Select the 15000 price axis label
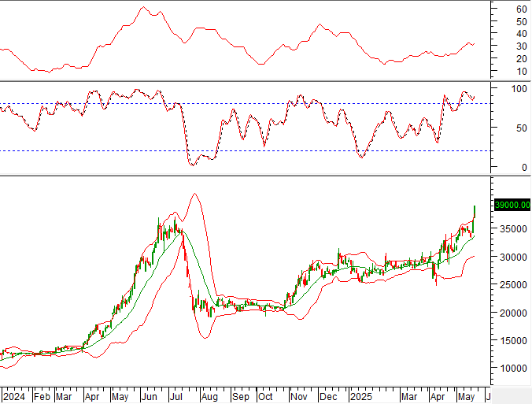 (513, 340)
